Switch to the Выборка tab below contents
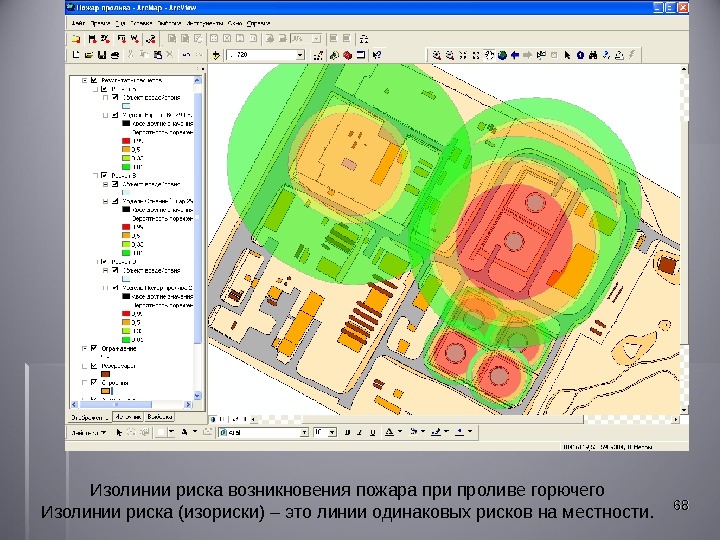The image size is (720, 540). 159,417
